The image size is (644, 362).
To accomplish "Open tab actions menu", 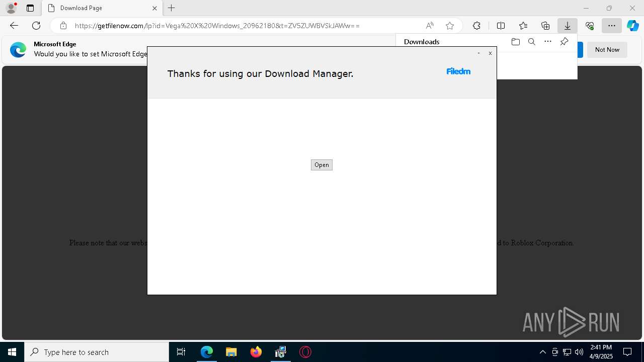I will pyautogui.click(x=30, y=8).
